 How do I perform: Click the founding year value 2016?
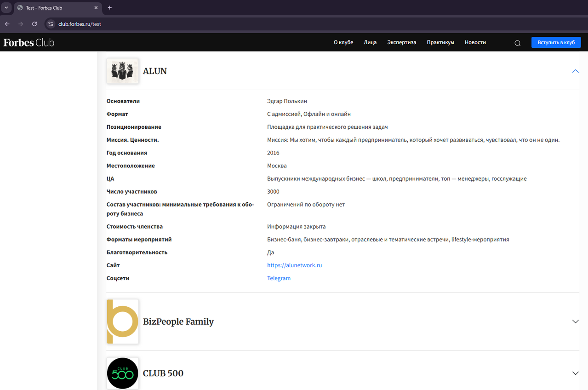coord(273,153)
